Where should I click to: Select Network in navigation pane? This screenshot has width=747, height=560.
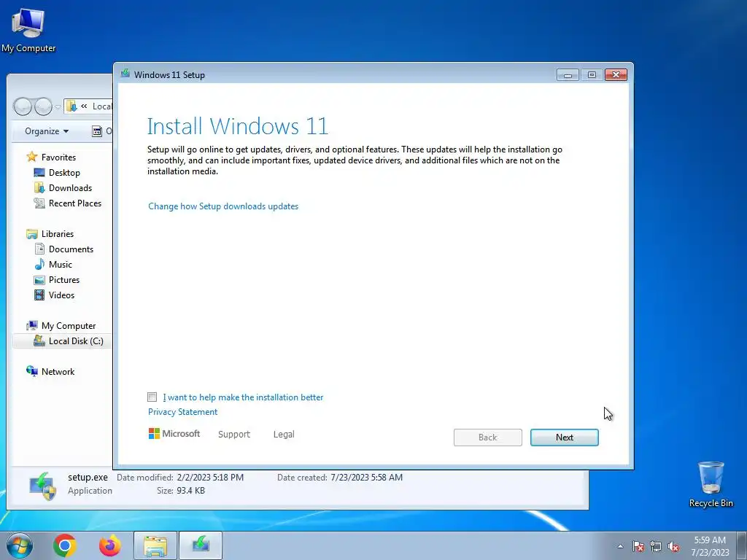(x=51, y=371)
